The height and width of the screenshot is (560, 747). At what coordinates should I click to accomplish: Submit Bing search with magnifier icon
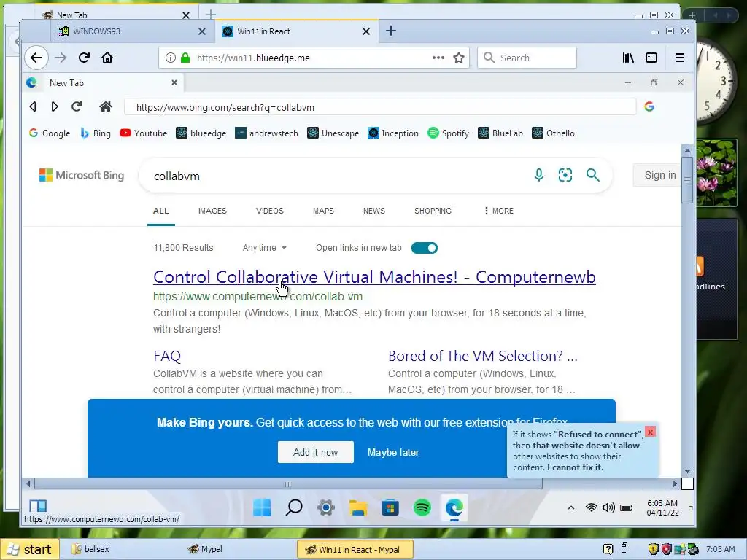592,175
